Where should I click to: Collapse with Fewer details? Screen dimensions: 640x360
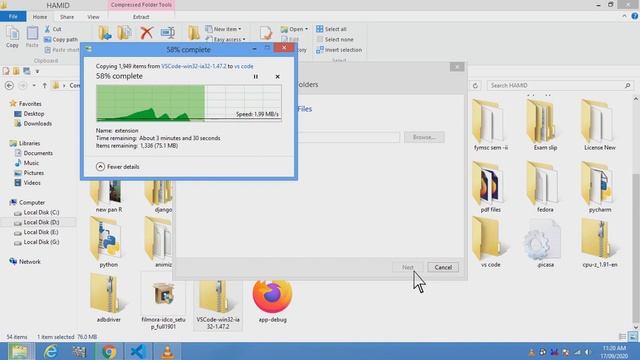(118, 167)
